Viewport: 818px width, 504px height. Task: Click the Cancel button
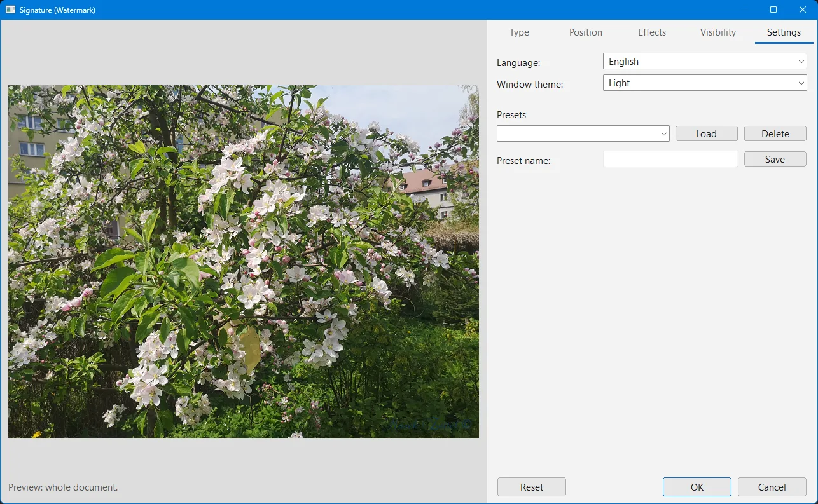click(x=772, y=487)
